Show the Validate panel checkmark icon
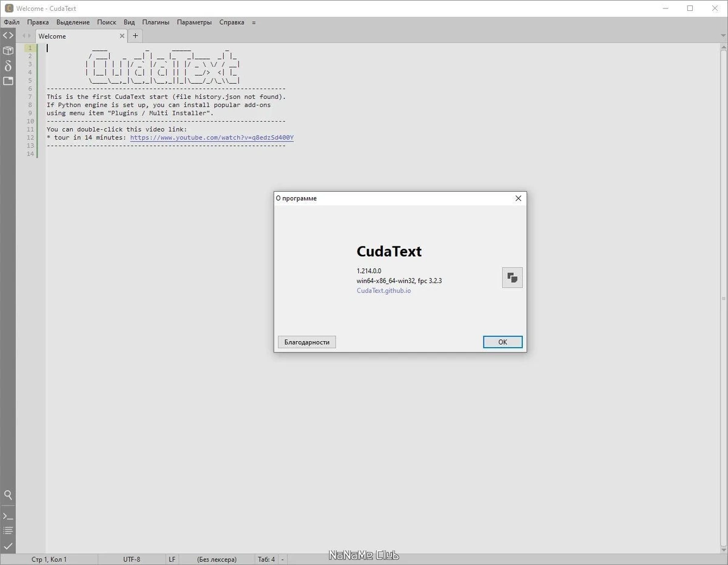This screenshot has width=728, height=565. [x=8, y=546]
